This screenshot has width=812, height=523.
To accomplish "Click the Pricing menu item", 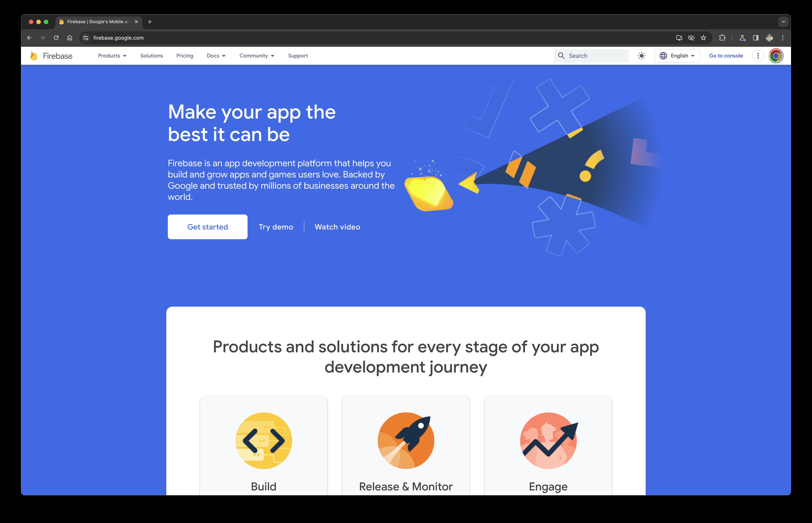I will (x=184, y=56).
